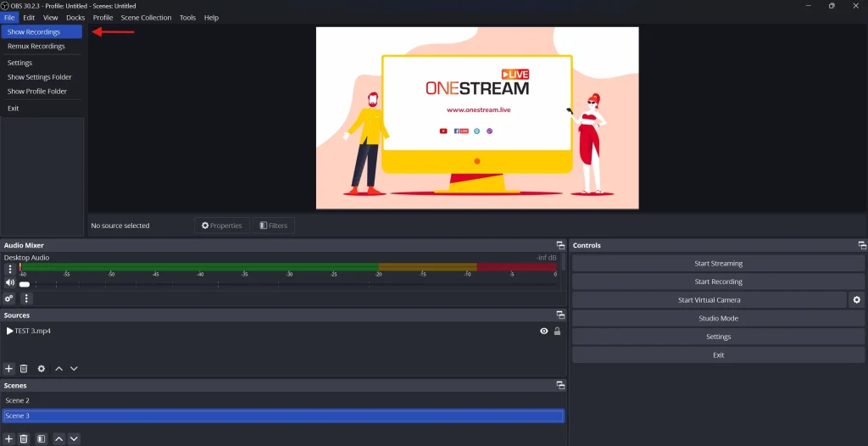Pop out the Controls dock
The height and width of the screenshot is (446, 868).
click(x=862, y=245)
